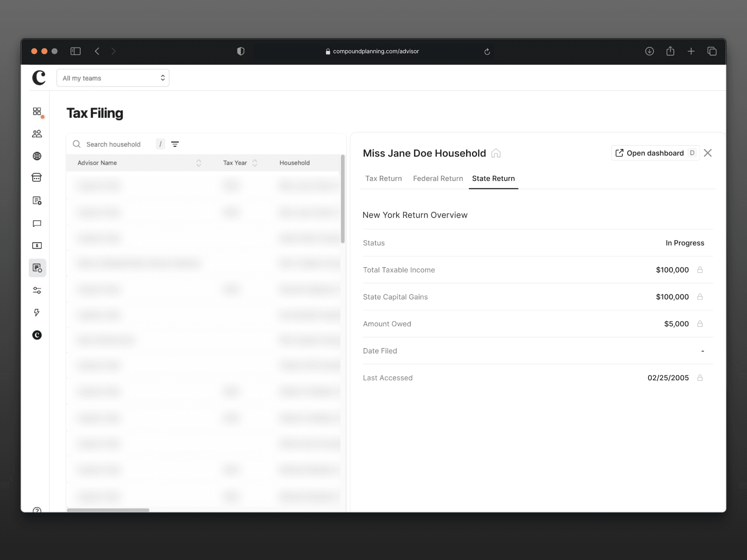Switch to the Federal Return tab
The image size is (747, 560).
click(x=438, y=178)
